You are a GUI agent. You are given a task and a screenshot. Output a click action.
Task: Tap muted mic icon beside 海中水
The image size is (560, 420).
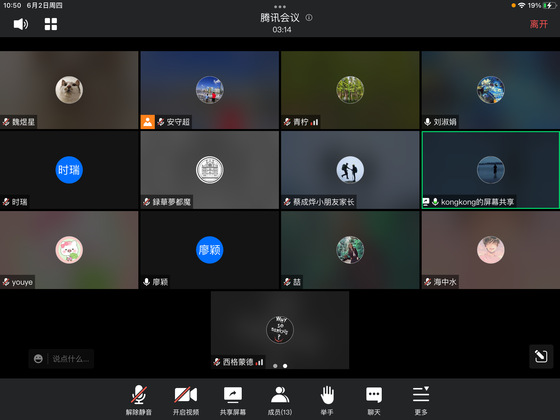(428, 282)
